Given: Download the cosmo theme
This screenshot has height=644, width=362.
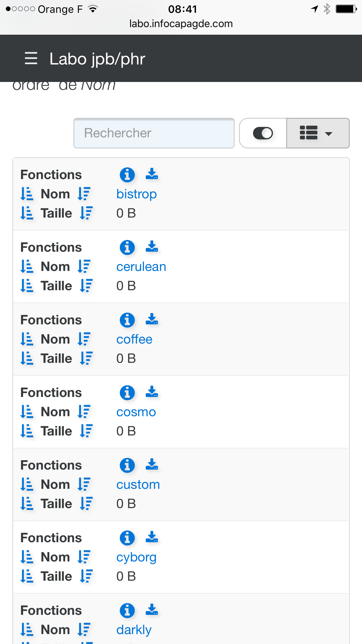Looking at the screenshot, I should click(152, 392).
